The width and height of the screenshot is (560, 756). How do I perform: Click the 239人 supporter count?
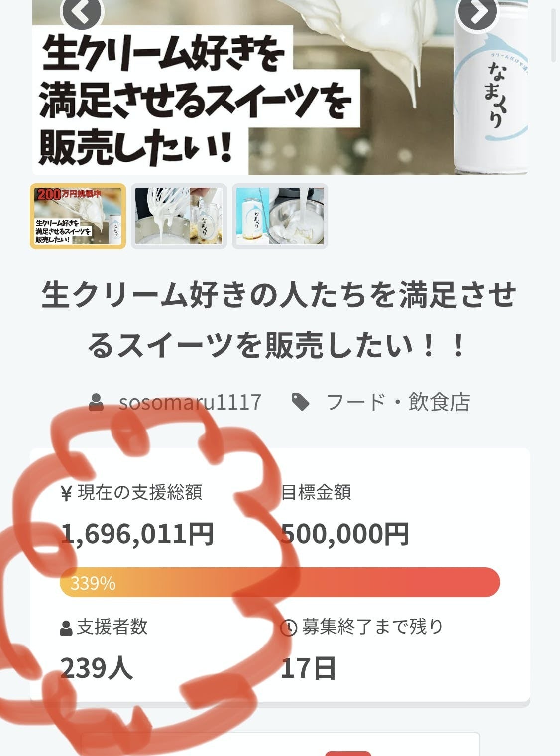[x=97, y=668]
